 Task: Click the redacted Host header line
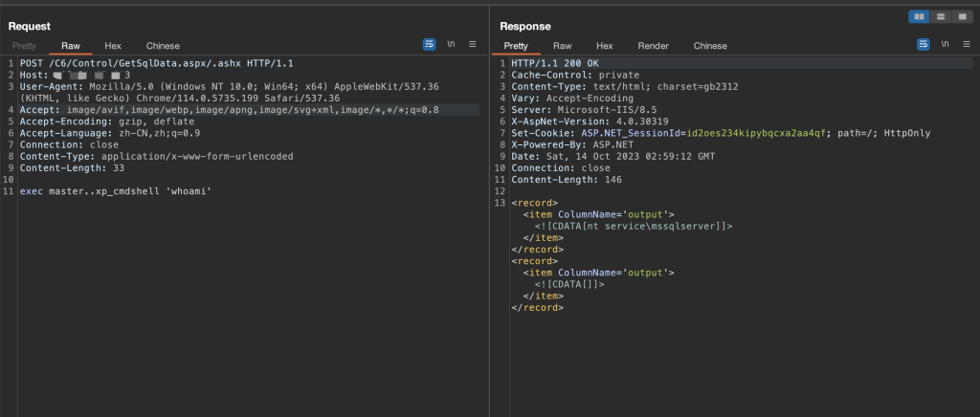[x=75, y=75]
